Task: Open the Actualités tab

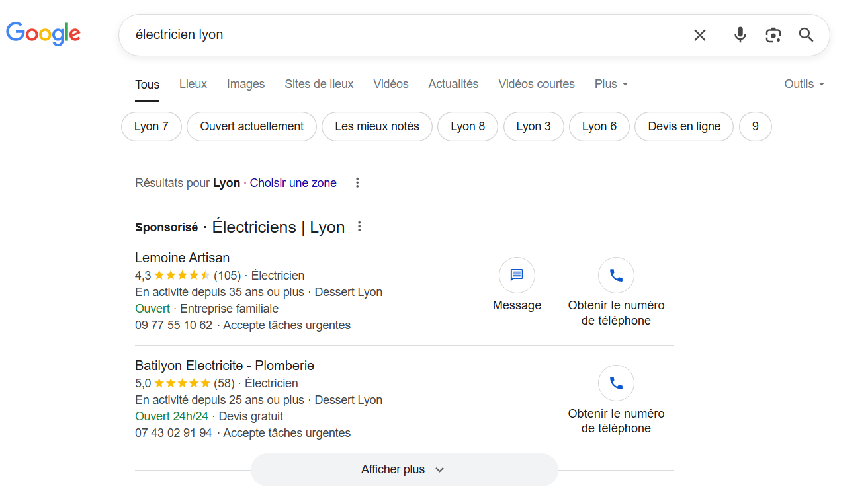Action: point(453,84)
